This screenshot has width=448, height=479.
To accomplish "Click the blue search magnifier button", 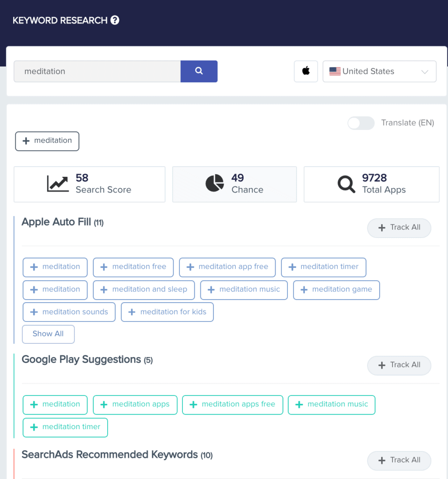I will coord(199,71).
